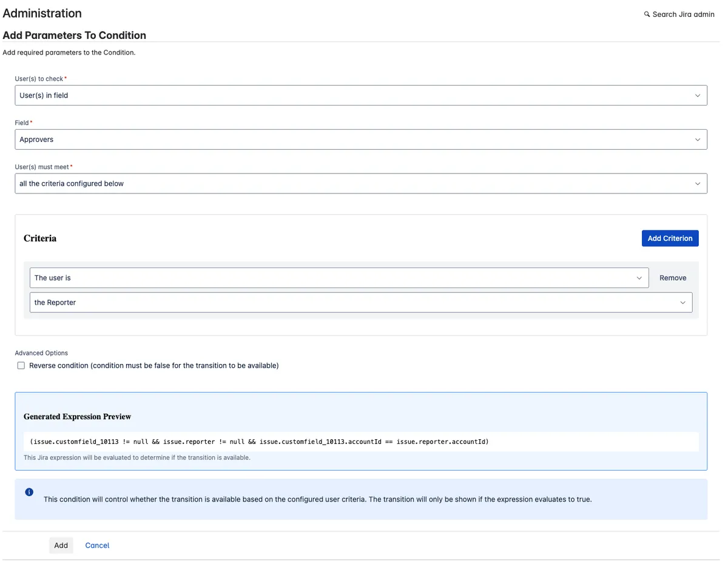
Task: Remove the 'The user is' criterion
Action: [673, 278]
